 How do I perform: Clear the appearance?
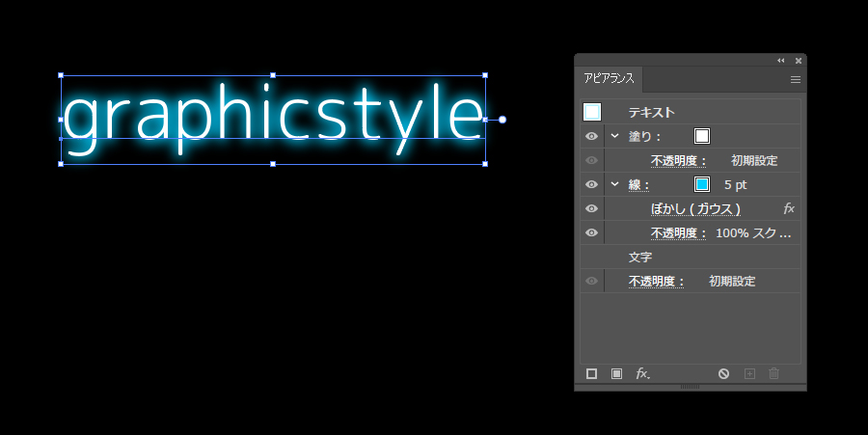[x=723, y=374]
